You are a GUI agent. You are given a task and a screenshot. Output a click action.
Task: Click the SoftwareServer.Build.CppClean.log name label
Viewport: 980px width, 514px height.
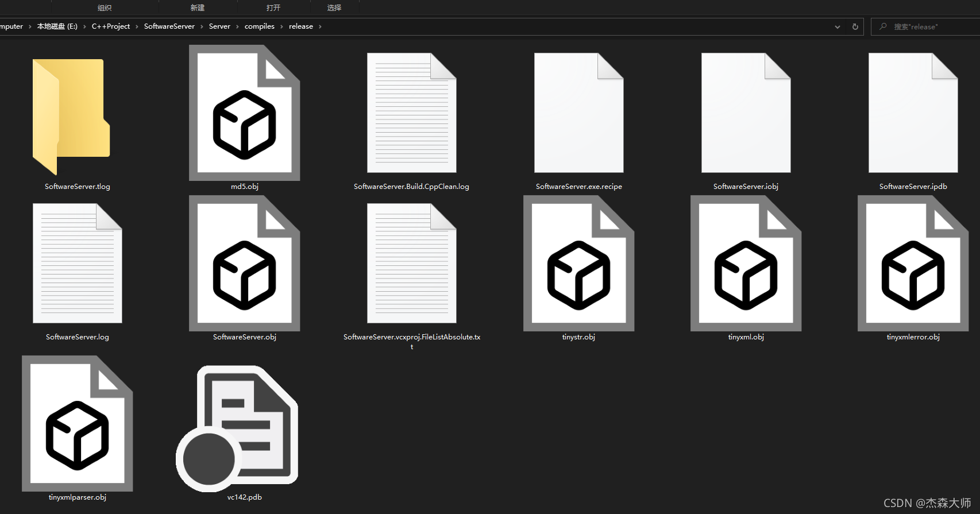pos(412,187)
